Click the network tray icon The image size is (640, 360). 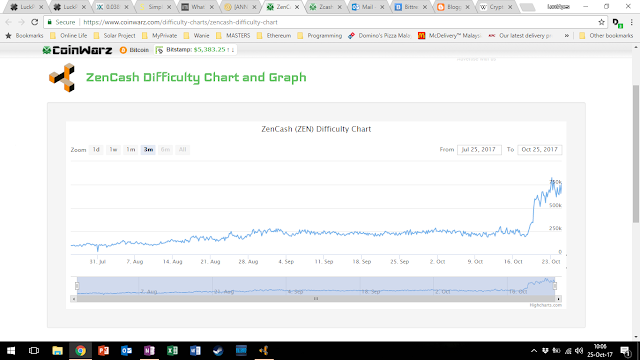pyautogui.click(x=568, y=351)
